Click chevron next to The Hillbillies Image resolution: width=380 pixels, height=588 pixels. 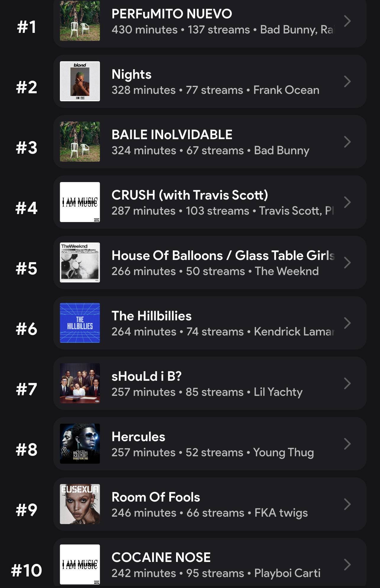point(347,323)
